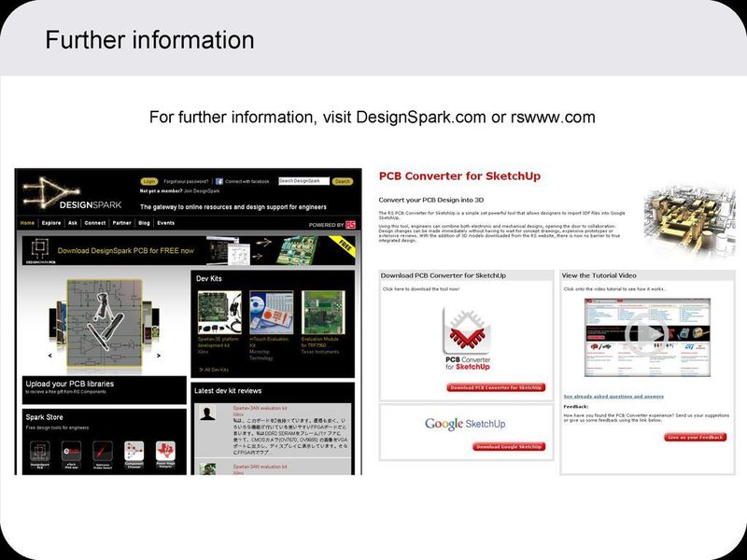Click the Dev Kits heading
This screenshot has width=747, height=560.
click(208, 278)
